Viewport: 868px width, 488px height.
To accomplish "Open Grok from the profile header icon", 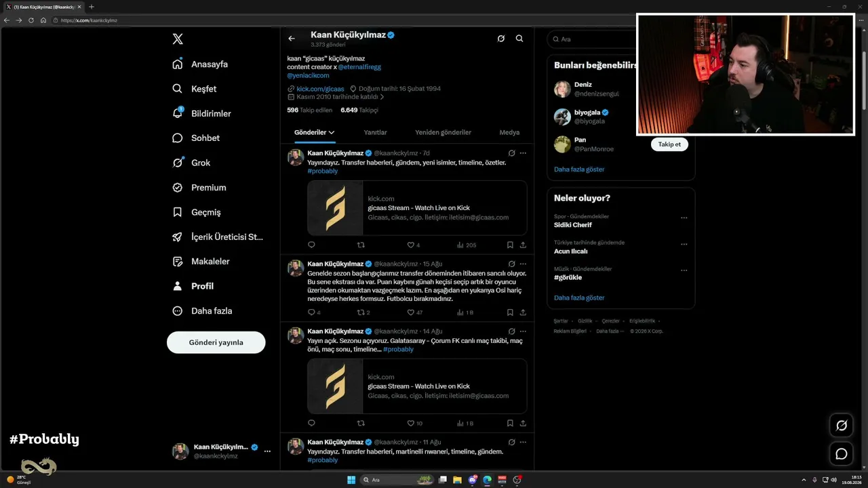I will coord(501,39).
